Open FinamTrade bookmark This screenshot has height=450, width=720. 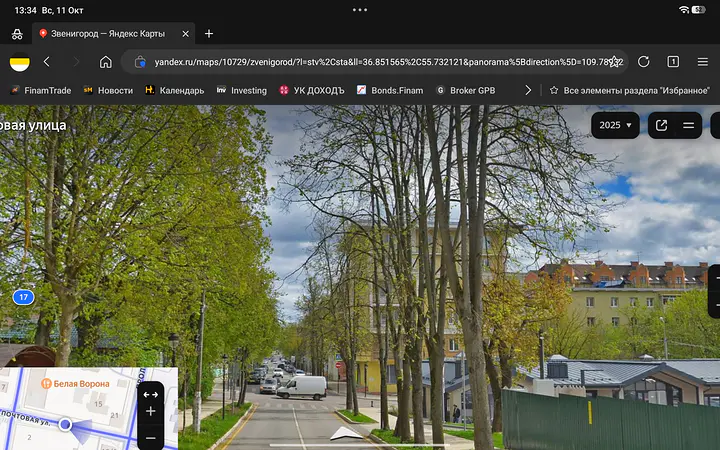pos(41,90)
